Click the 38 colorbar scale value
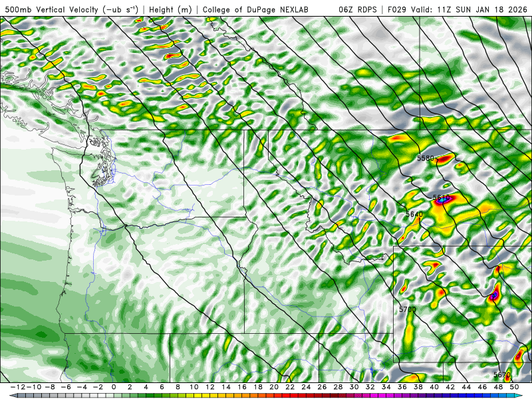 418,387
